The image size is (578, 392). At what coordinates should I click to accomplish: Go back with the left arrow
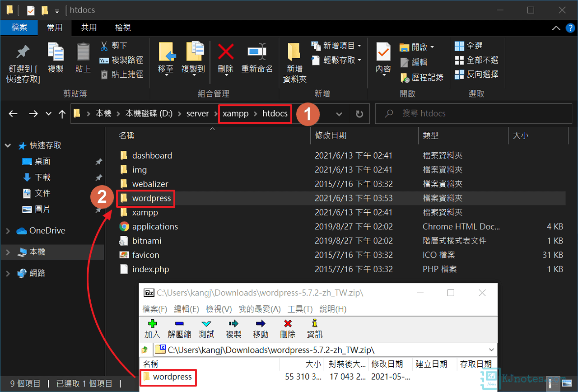[x=13, y=114]
